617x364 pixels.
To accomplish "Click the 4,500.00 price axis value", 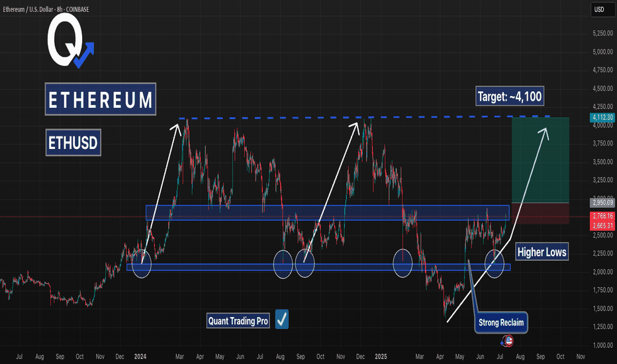I will tap(602, 89).
